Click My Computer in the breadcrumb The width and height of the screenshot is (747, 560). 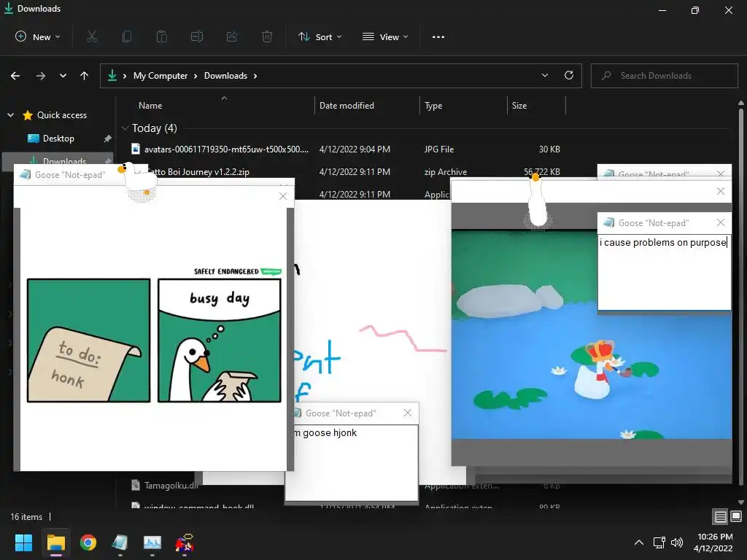pos(160,76)
